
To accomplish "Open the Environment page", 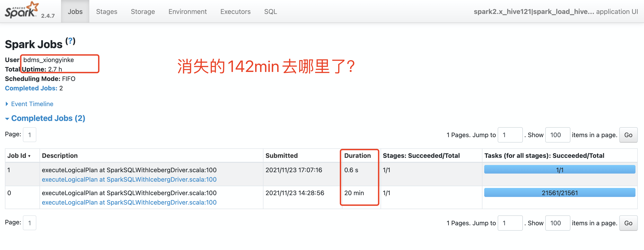I will pos(188,11).
